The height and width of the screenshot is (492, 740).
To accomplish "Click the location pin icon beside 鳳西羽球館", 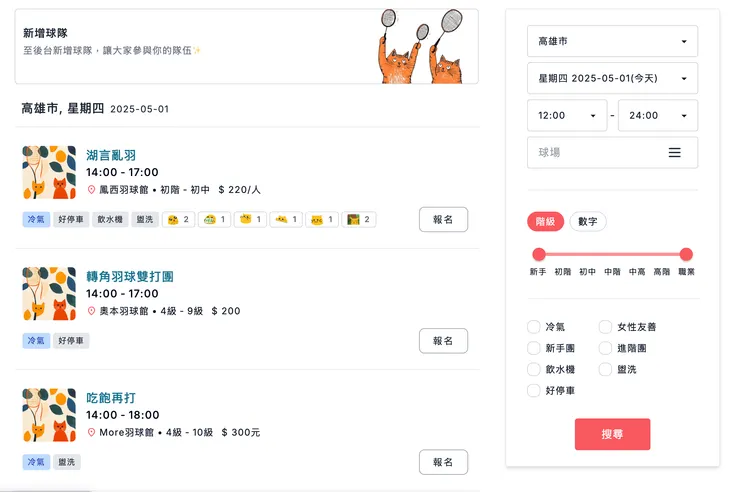I will pos(91,190).
